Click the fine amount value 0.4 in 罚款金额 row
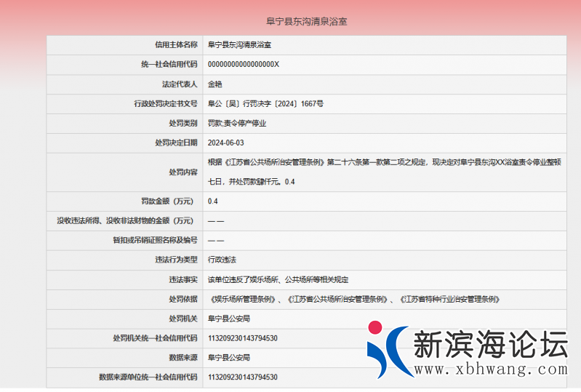Screen dimensions: 581x392 coord(213,201)
